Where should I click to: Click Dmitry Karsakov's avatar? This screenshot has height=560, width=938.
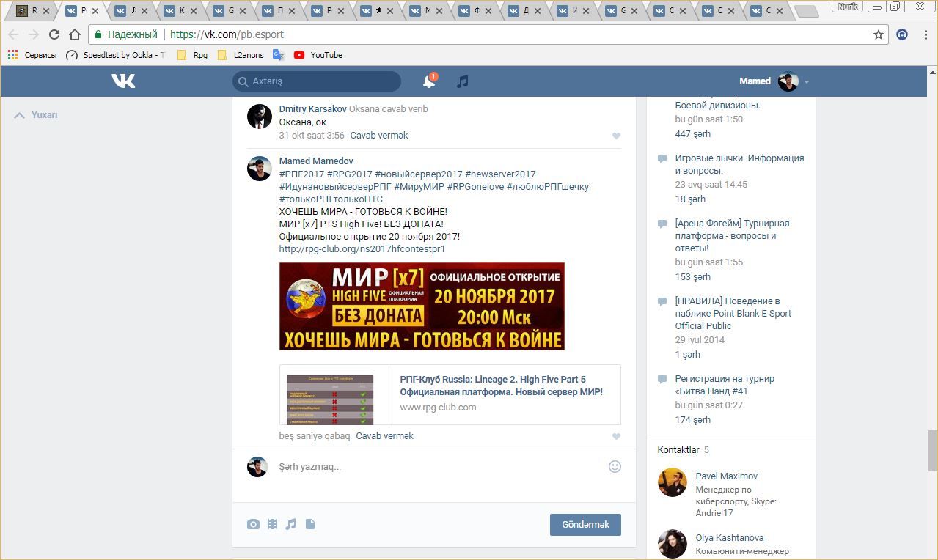point(260,117)
